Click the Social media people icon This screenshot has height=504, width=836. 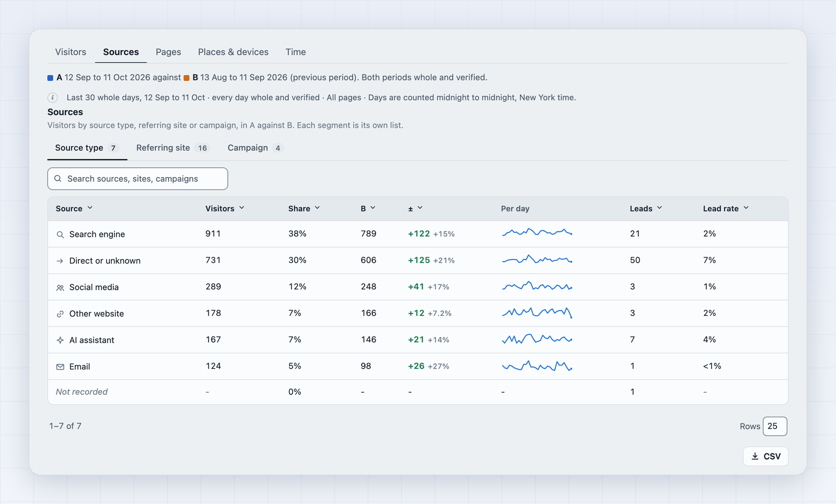coord(60,288)
